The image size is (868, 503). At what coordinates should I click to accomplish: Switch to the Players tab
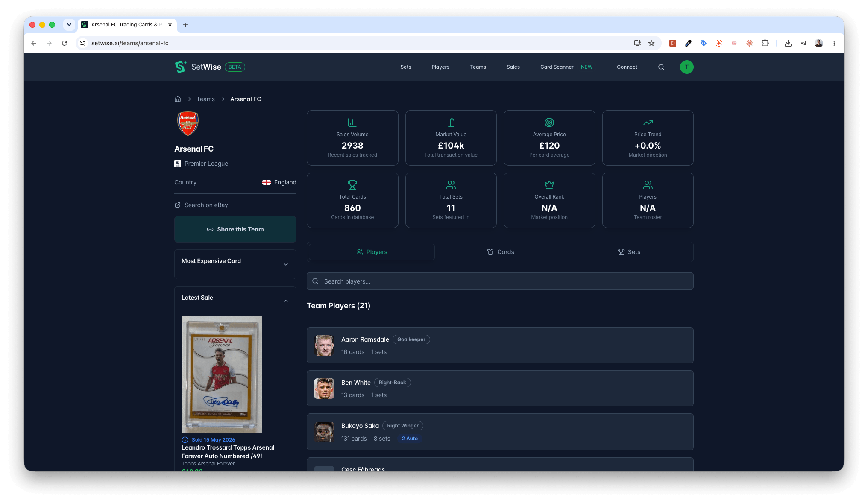[372, 252]
